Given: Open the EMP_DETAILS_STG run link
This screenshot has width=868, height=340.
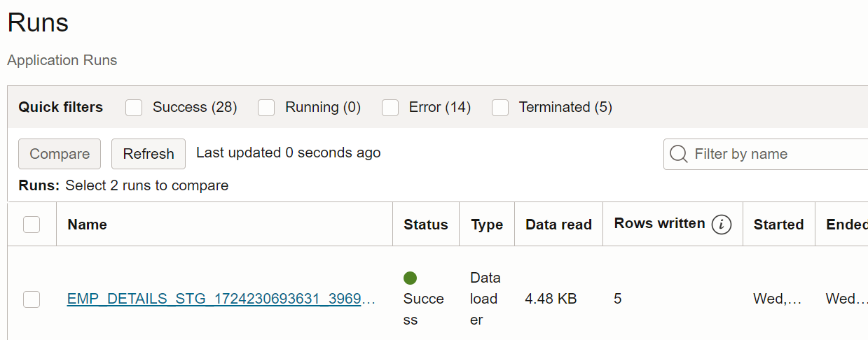Looking at the screenshot, I should click(x=221, y=299).
